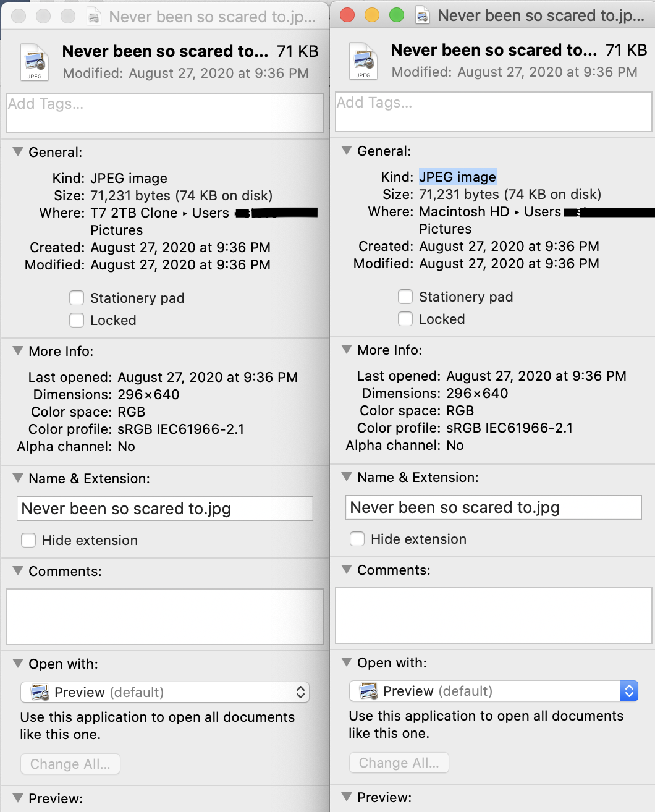Click title bar proxy icon of left window
This screenshot has height=812, width=655.
[x=94, y=17]
